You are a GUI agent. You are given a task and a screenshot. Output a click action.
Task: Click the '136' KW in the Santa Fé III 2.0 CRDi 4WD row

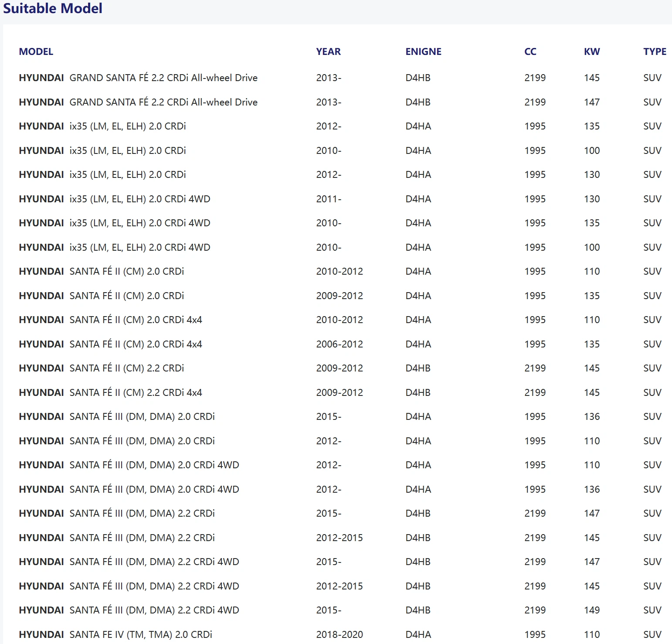point(592,489)
